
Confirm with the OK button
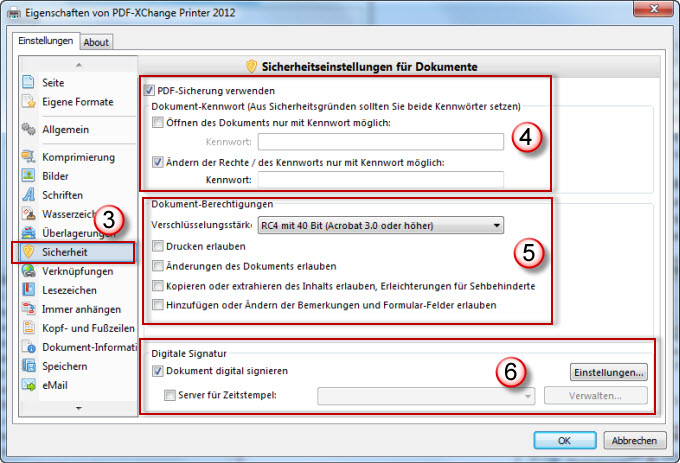click(565, 440)
